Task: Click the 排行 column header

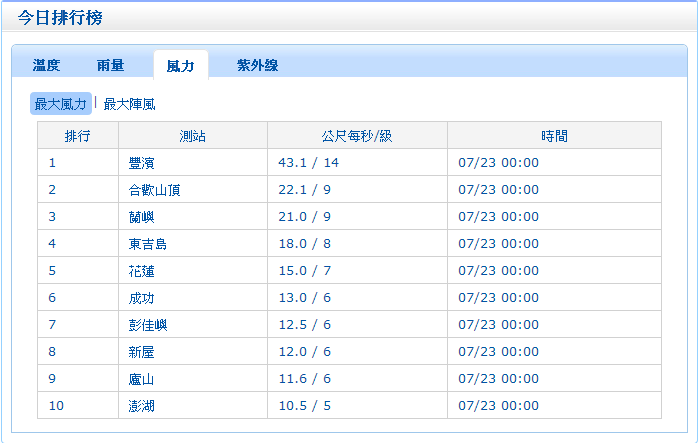Action: point(78,136)
